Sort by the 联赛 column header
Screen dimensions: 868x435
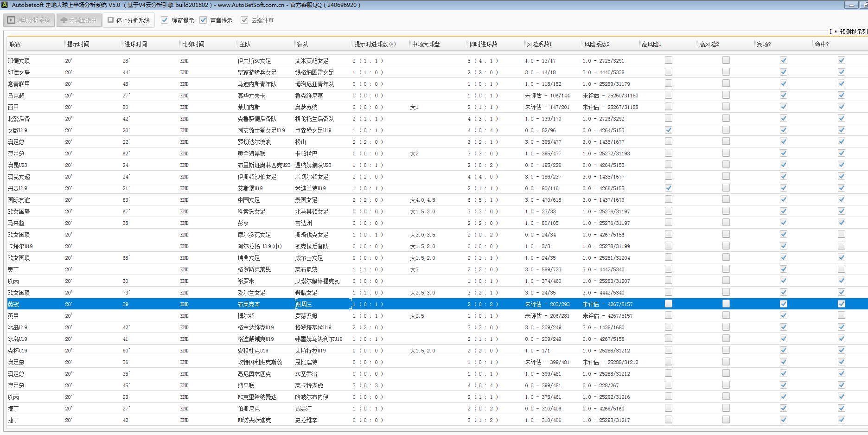pos(15,45)
